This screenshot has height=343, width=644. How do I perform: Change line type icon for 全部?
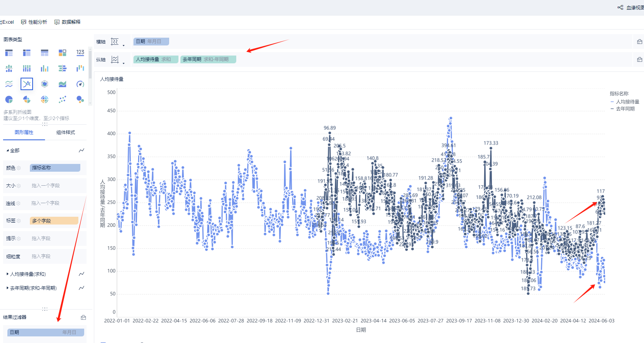(x=81, y=150)
